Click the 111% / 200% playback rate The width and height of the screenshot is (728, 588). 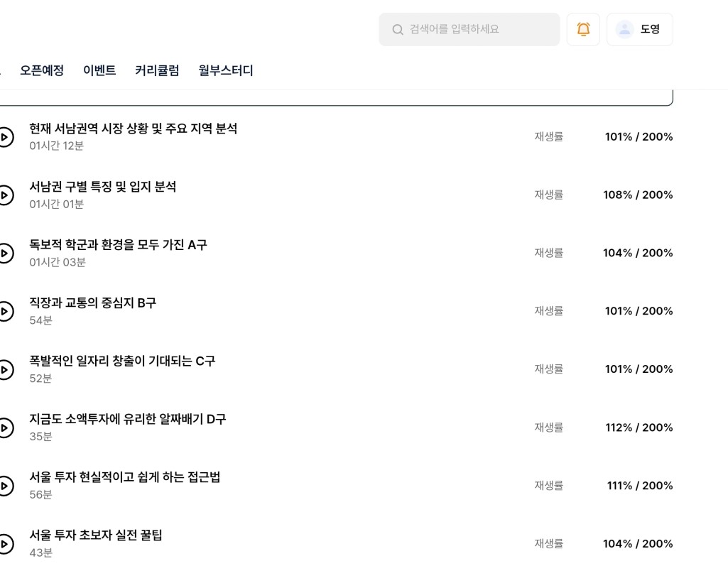640,486
